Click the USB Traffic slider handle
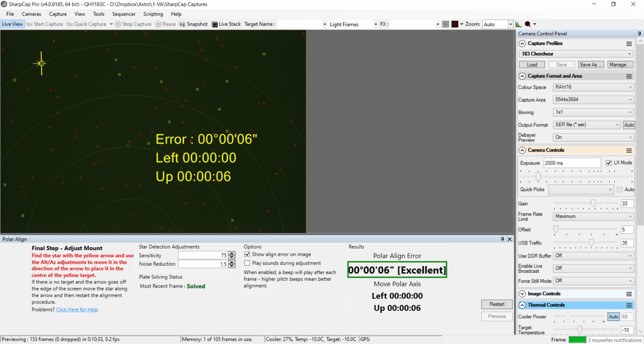 (591, 242)
